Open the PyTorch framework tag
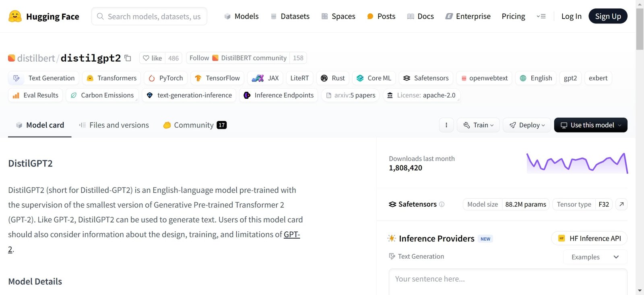This screenshot has height=295, width=644. point(165,78)
